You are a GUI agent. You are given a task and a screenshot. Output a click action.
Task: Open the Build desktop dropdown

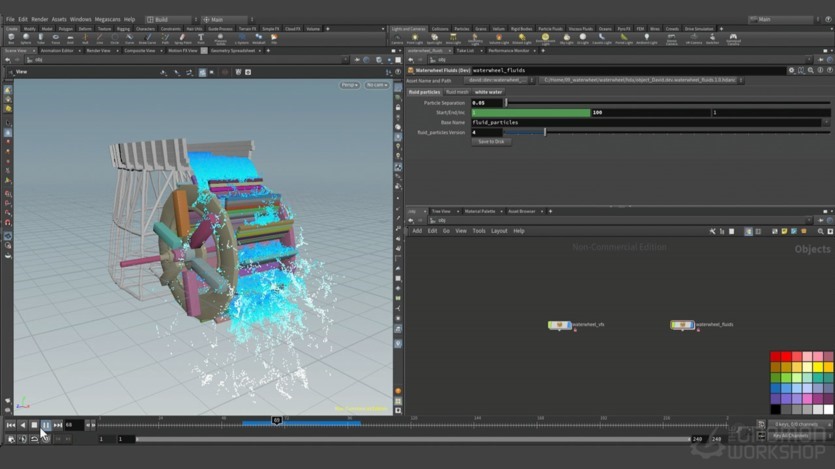(x=171, y=20)
